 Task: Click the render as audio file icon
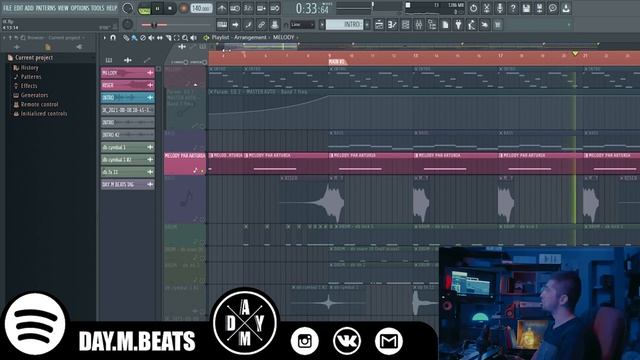tap(539, 8)
